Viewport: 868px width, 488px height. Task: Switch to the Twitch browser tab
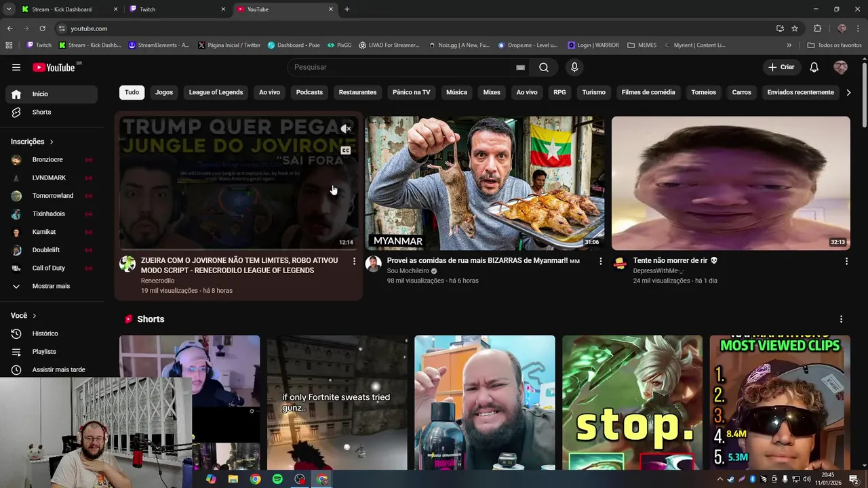pos(178,9)
